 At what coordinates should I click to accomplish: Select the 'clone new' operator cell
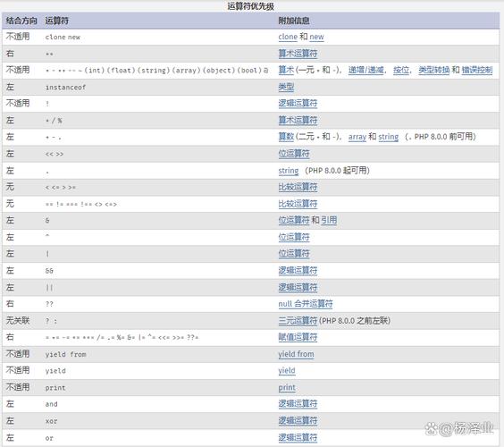click(63, 38)
